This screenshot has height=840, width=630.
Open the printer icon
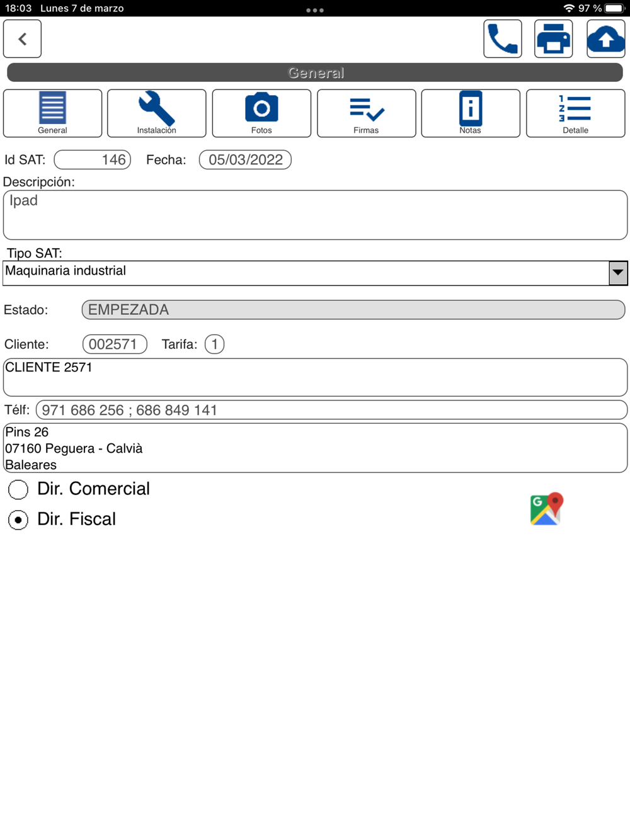553,38
